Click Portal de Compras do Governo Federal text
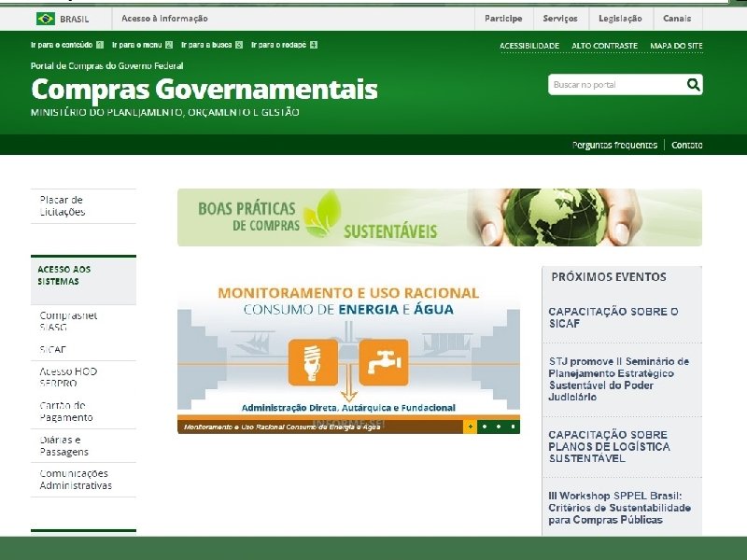This screenshot has width=747, height=560. (106, 65)
